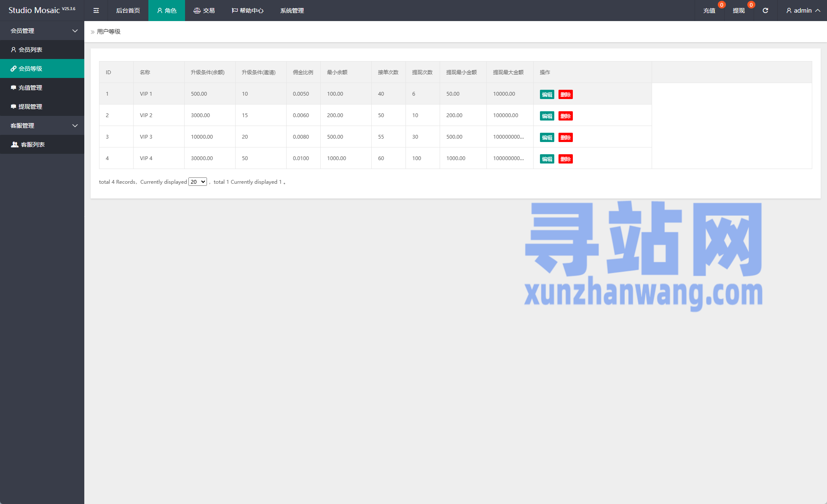
Task: Click the 操作 column header
Action: pos(593,72)
